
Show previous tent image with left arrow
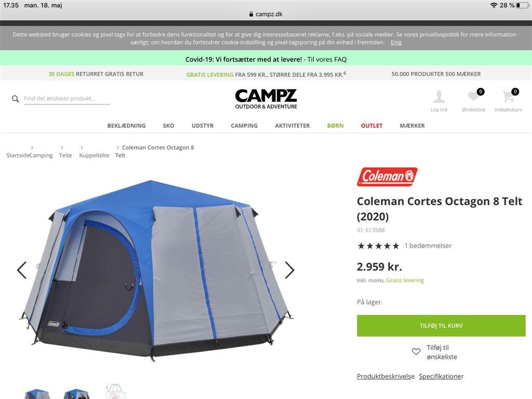[22, 270]
